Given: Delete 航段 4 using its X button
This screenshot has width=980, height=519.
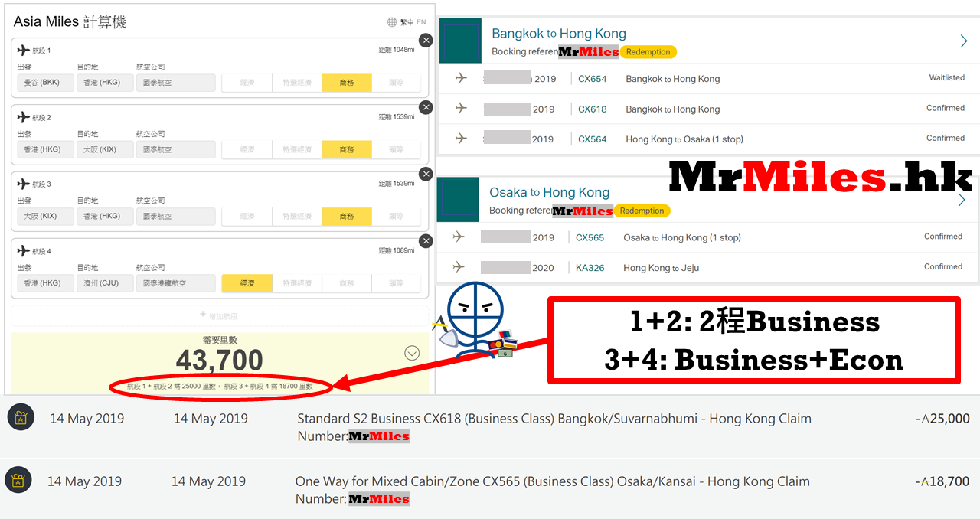Looking at the screenshot, I should point(426,241).
